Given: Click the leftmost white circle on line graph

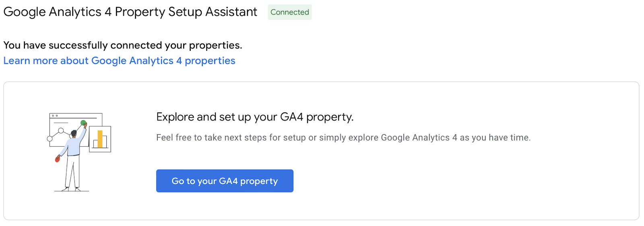Looking at the screenshot, I should (x=50, y=139).
